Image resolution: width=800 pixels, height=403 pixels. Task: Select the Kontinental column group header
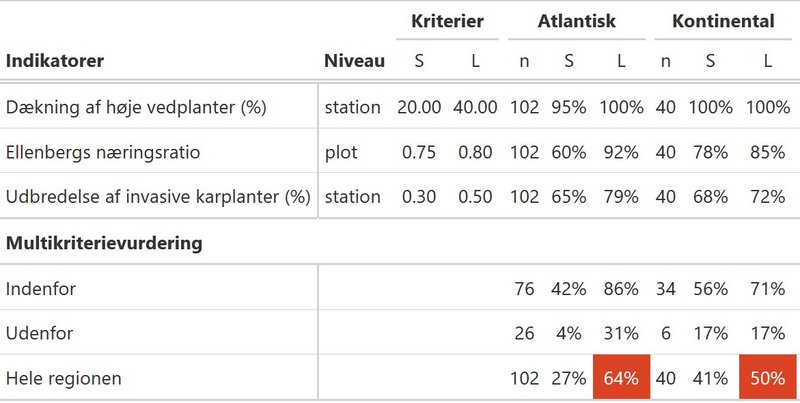coord(723,21)
